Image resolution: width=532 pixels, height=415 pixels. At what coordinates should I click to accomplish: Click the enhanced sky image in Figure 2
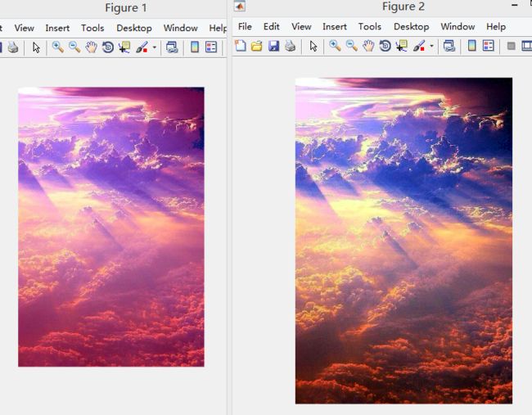pos(404,241)
